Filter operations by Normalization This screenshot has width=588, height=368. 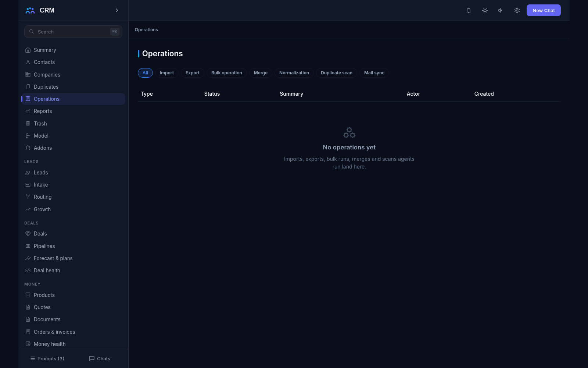click(294, 73)
